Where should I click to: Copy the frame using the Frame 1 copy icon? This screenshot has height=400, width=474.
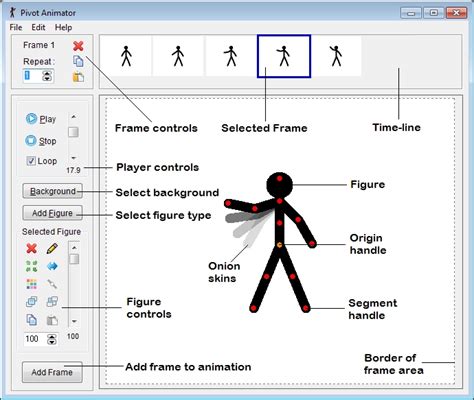click(78, 61)
